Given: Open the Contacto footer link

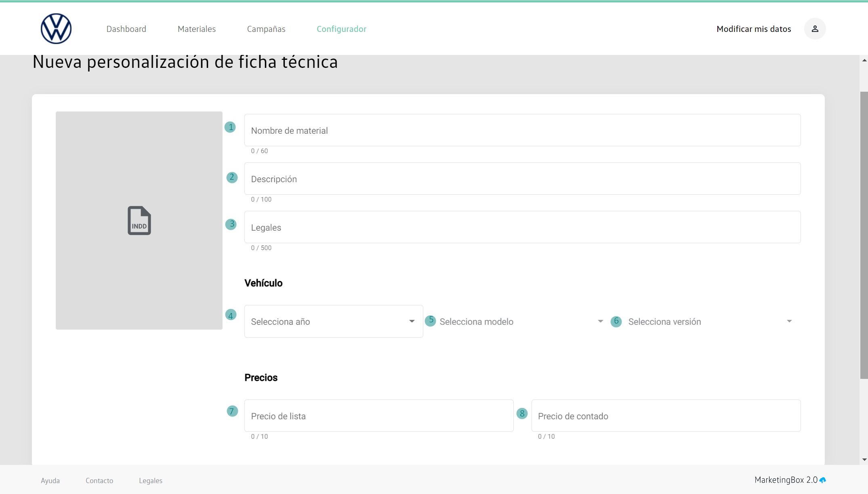Looking at the screenshot, I should pos(99,481).
